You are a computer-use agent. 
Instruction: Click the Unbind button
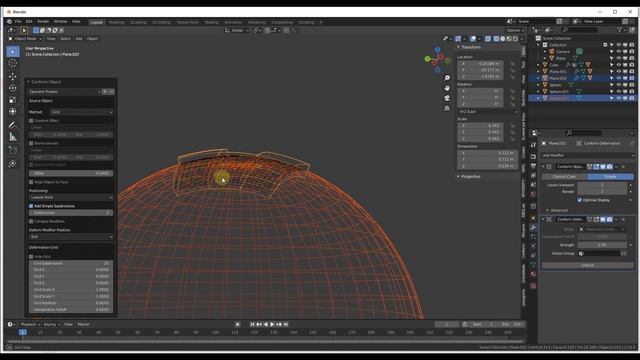[x=588, y=265]
